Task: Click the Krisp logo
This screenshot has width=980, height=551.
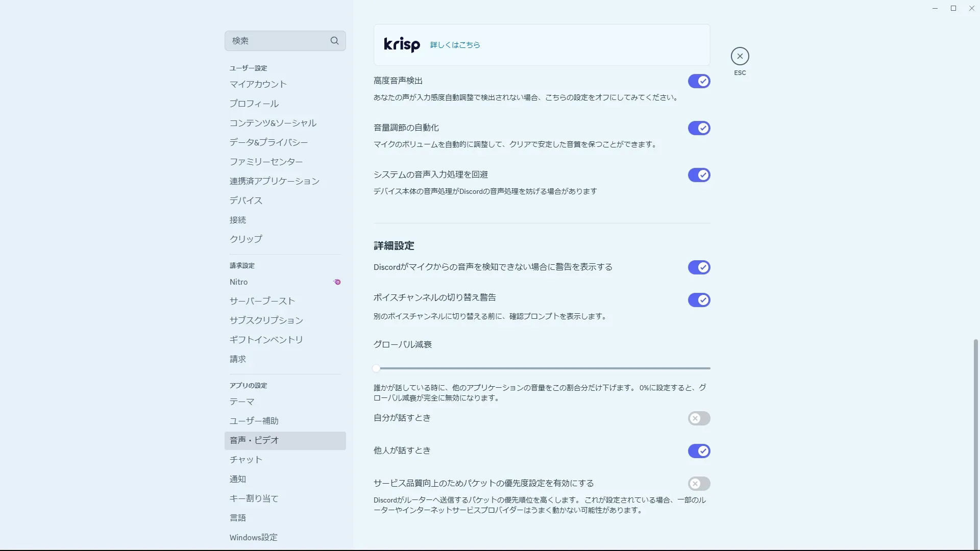Action: 402,45
